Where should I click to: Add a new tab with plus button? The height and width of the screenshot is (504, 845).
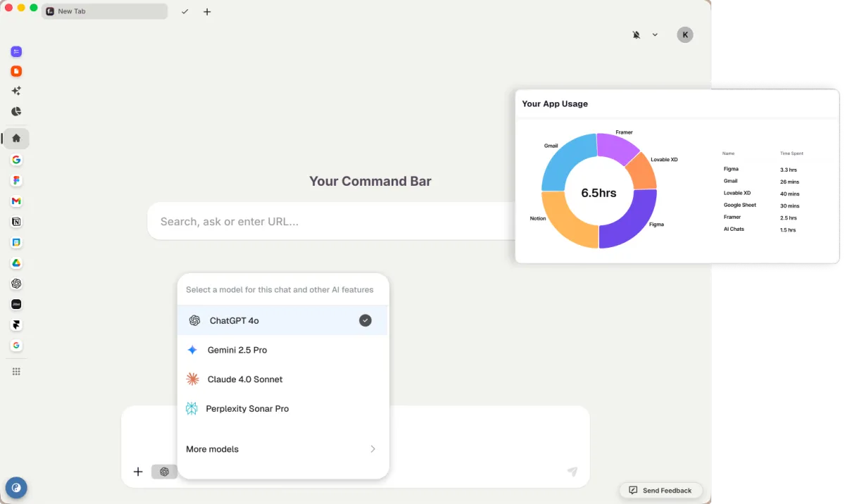tap(207, 11)
